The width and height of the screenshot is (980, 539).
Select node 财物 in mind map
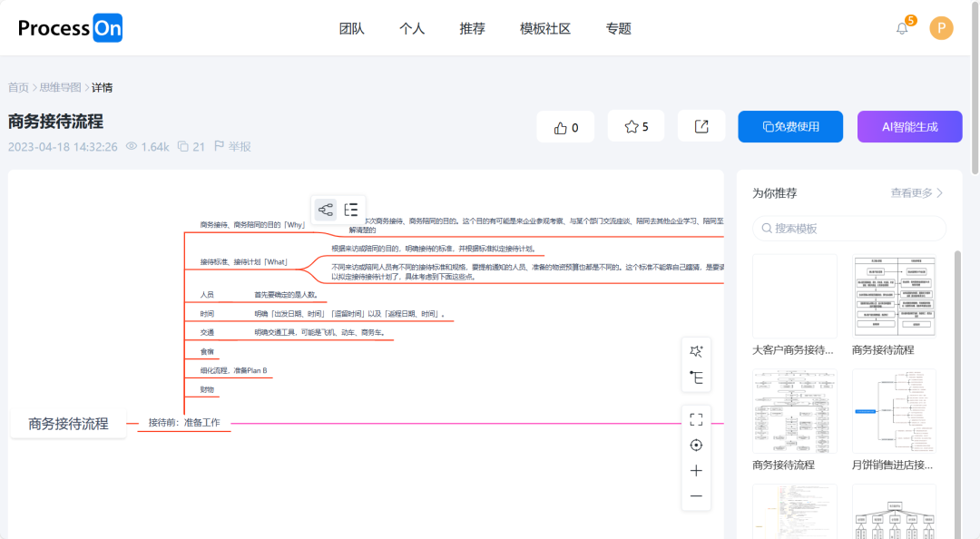[x=207, y=389]
